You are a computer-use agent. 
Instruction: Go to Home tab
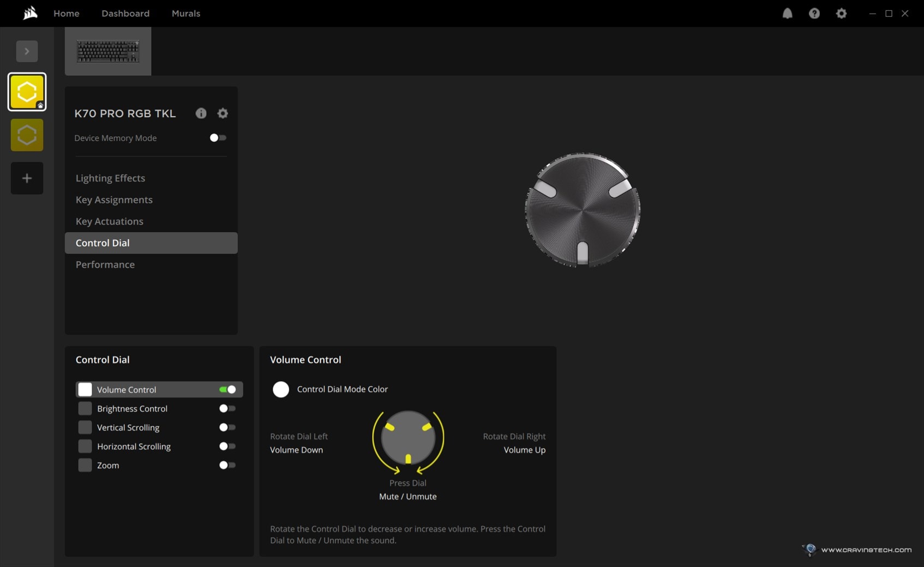[67, 14]
